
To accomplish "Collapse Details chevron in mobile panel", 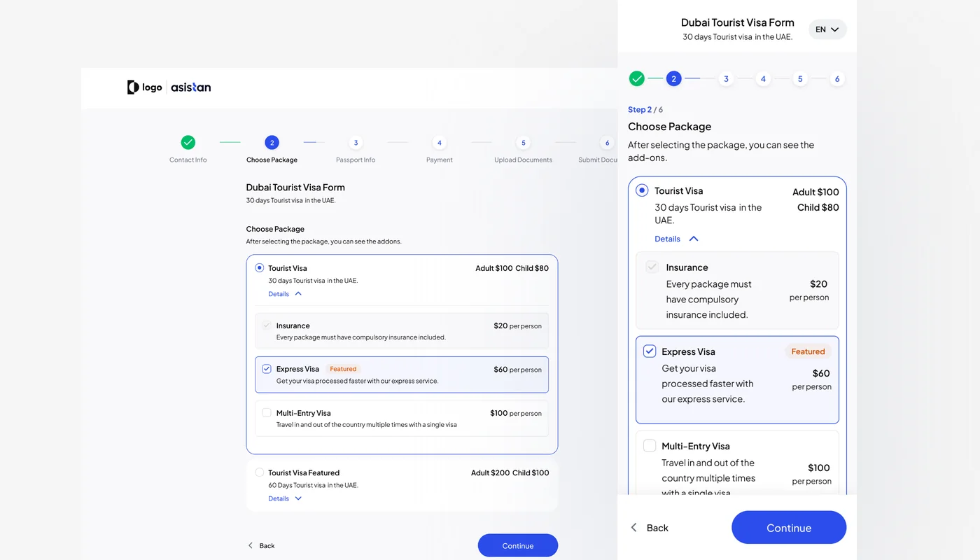I will pos(694,239).
